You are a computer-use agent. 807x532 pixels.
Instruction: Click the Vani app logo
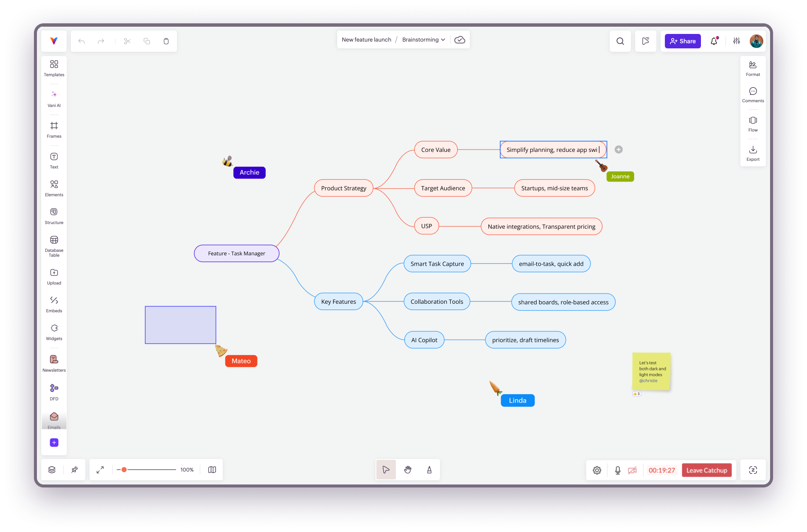[x=54, y=41]
